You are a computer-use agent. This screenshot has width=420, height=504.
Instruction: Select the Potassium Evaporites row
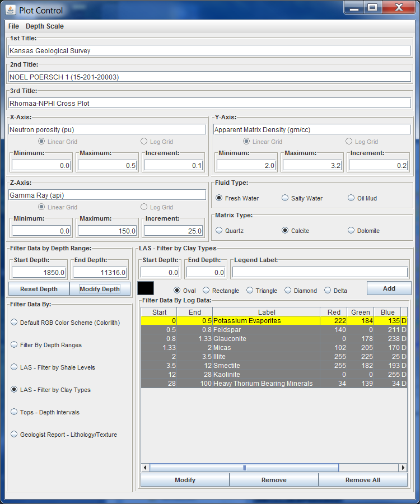point(274,320)
